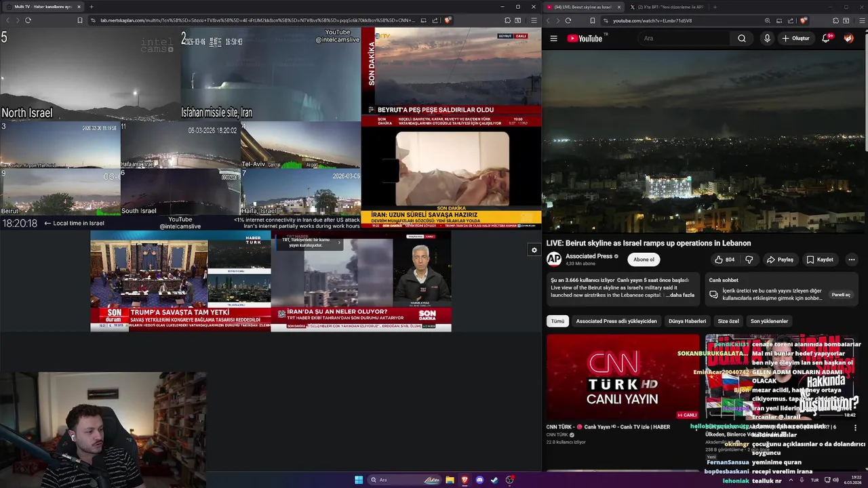Select the North Israel camera feed
The height and width of the screenshot is (488, 868).
tap(90, 75)
